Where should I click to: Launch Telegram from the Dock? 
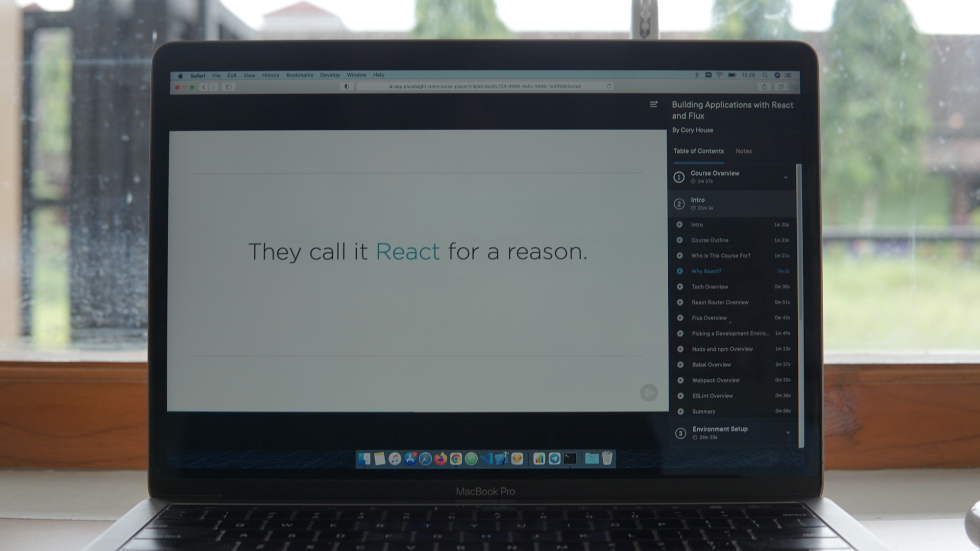pyautogui.click(x=554, y=458)
